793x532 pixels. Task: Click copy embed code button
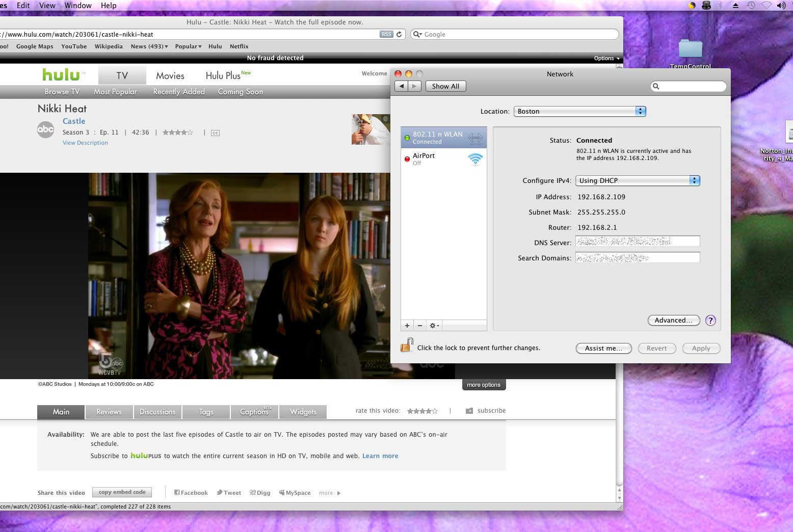point(122,492)
